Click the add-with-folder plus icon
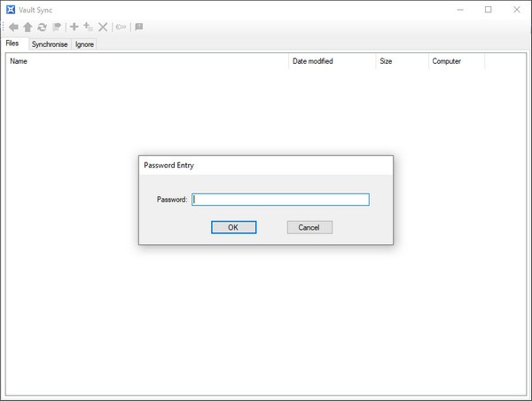The height and width of the screenshot is (401, 532). pos(89,28)
